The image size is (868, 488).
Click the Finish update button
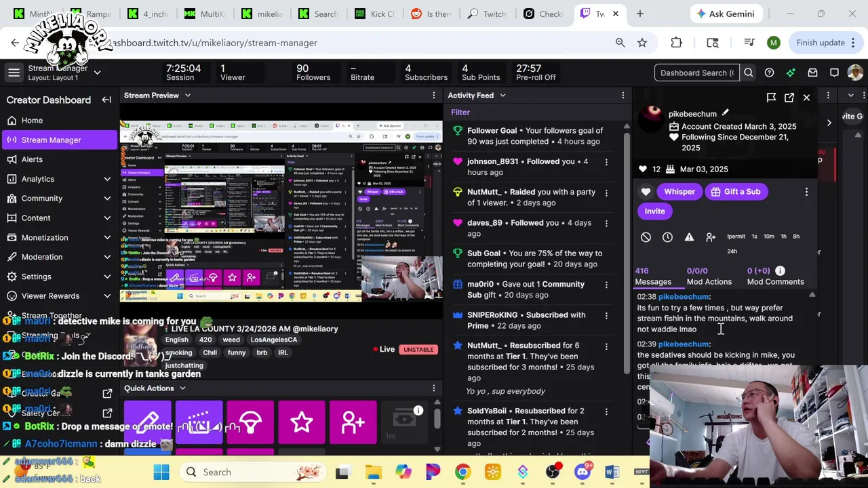821,43
